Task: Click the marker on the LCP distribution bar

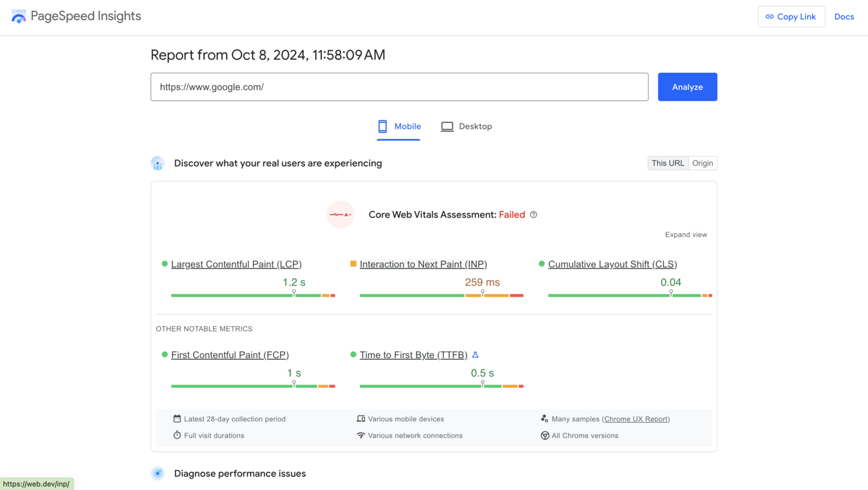Action: click(x=293, y=291)
